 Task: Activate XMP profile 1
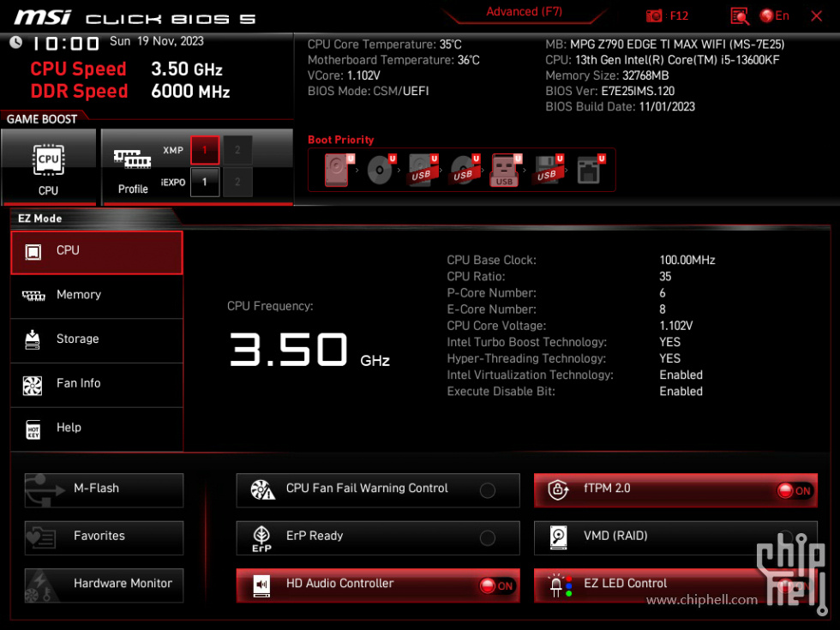(x=205, y=150)
